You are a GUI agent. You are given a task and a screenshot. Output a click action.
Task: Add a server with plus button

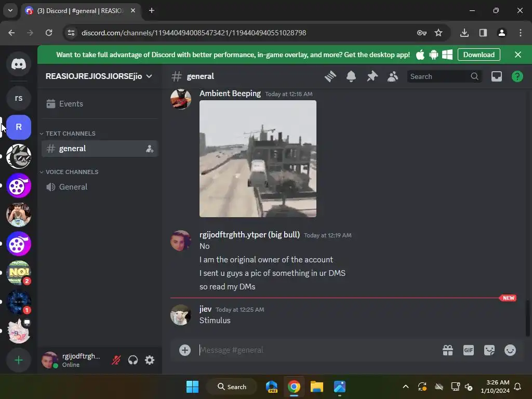(19, 360)
